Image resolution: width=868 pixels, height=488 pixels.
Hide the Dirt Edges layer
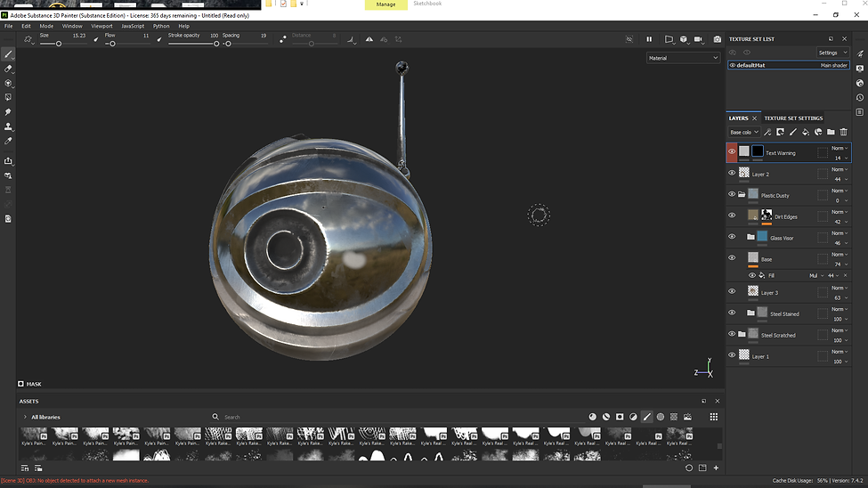(x=732, y=216)
